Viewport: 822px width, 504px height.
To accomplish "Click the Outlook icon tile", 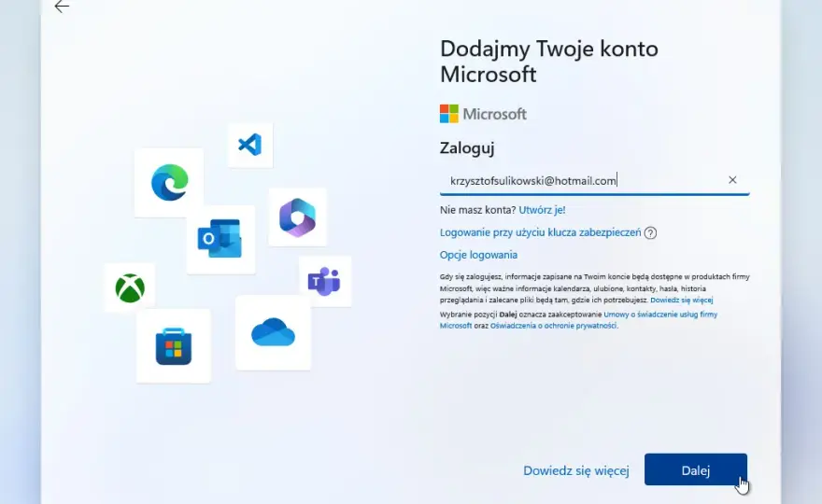I will pos(220,239).
